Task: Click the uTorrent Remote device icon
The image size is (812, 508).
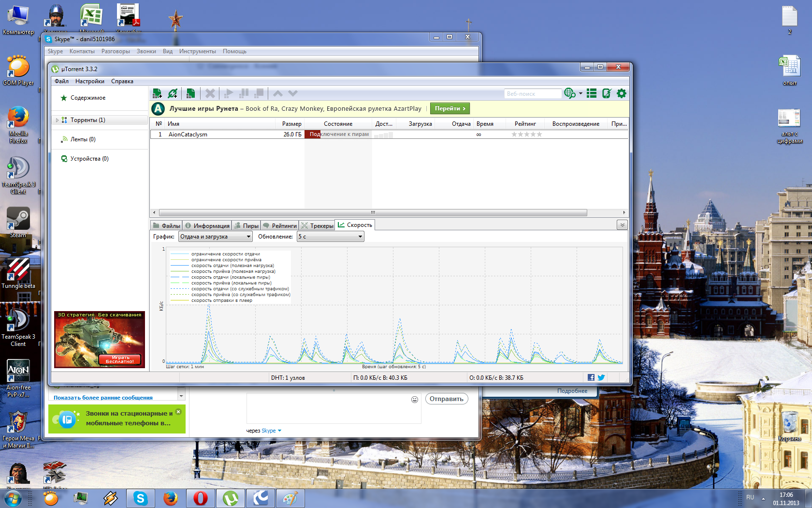Action: click(607, 93)
